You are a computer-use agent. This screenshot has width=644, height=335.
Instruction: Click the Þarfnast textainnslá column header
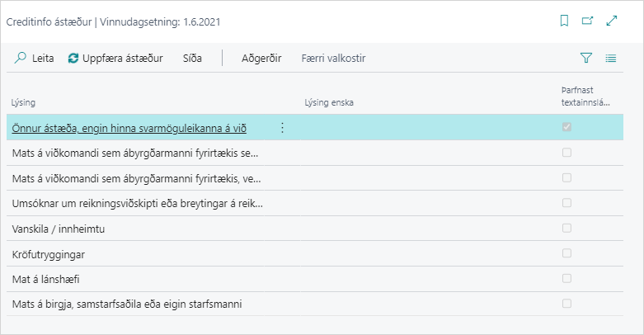[584, 97]
